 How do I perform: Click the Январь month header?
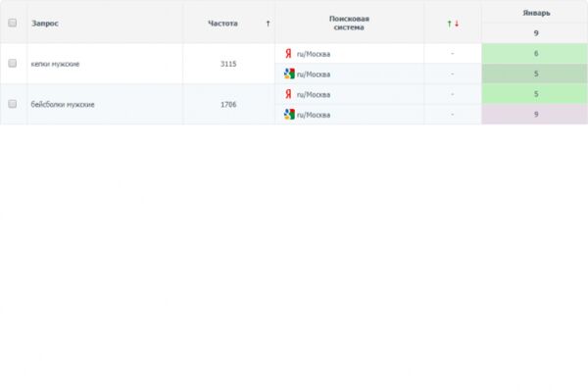[536, 13]
